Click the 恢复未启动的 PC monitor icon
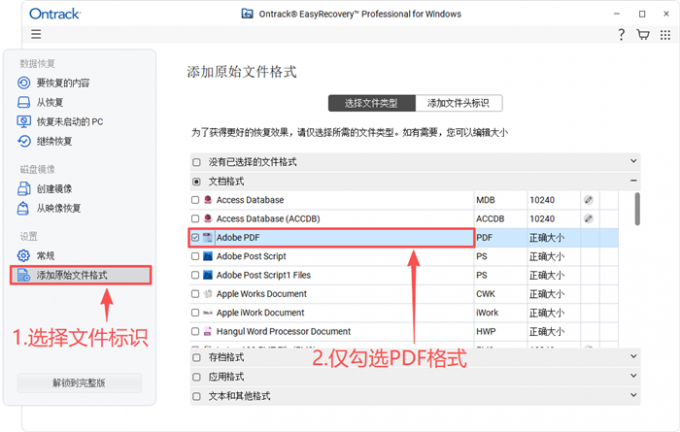Image resolution: width=680 pixels, height=432 pixels. (x=23, y=121)
